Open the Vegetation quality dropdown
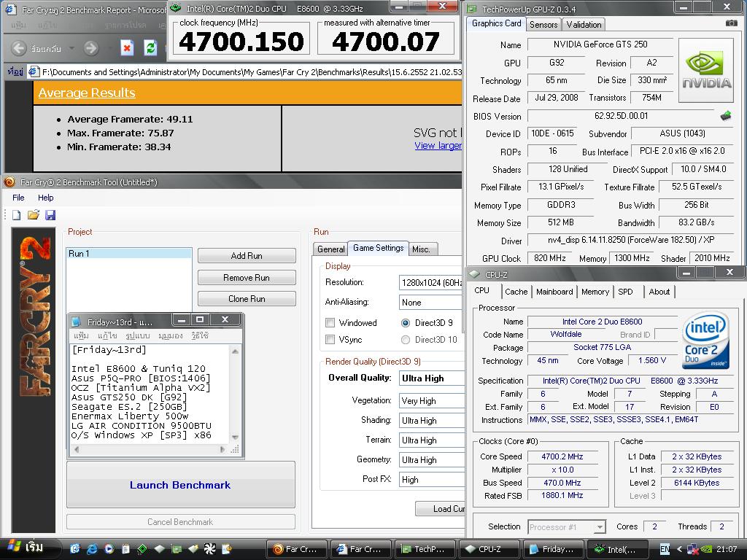The height and width of the screenshot is (560, 747). coord(430,401)
